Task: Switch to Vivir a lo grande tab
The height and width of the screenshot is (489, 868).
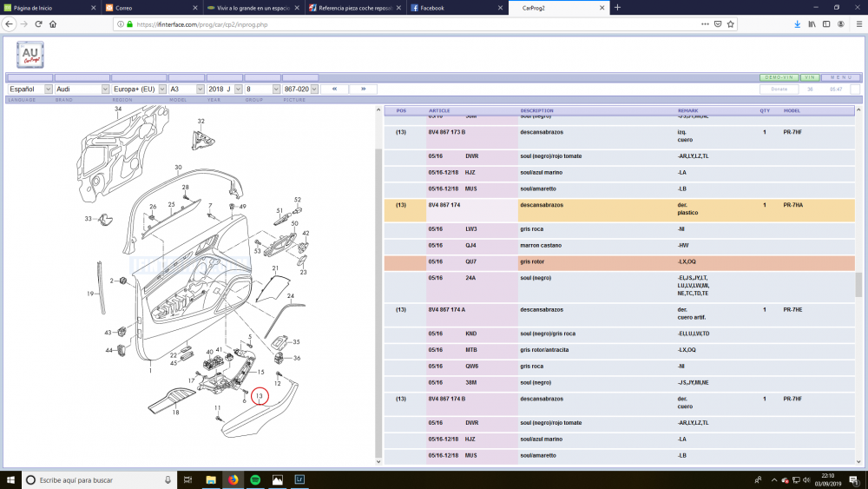Action: [253, 8]
